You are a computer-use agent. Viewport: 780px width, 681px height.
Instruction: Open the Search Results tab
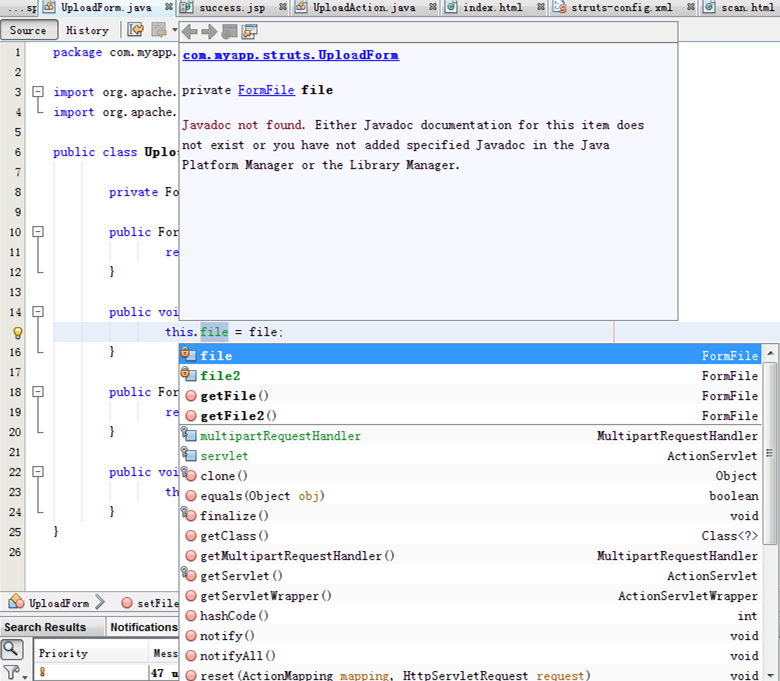[x=44, y=627]
